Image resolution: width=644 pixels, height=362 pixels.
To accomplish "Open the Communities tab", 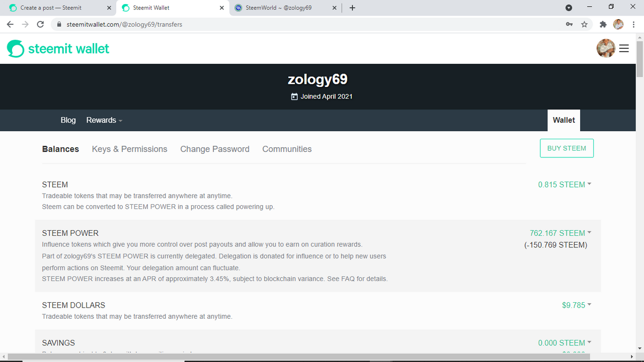I will (x=287, y=149).
